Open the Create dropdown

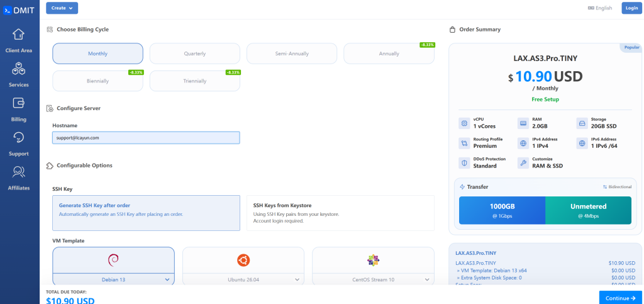62,8
